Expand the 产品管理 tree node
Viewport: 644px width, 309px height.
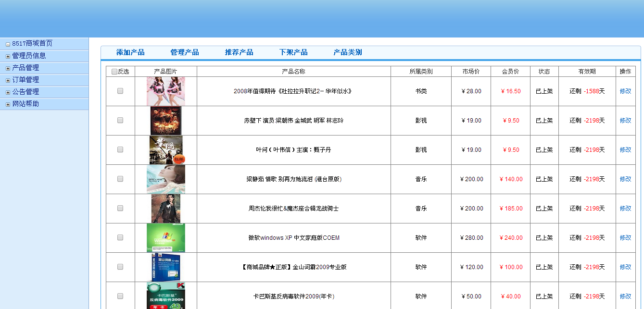tap(8, 68)
